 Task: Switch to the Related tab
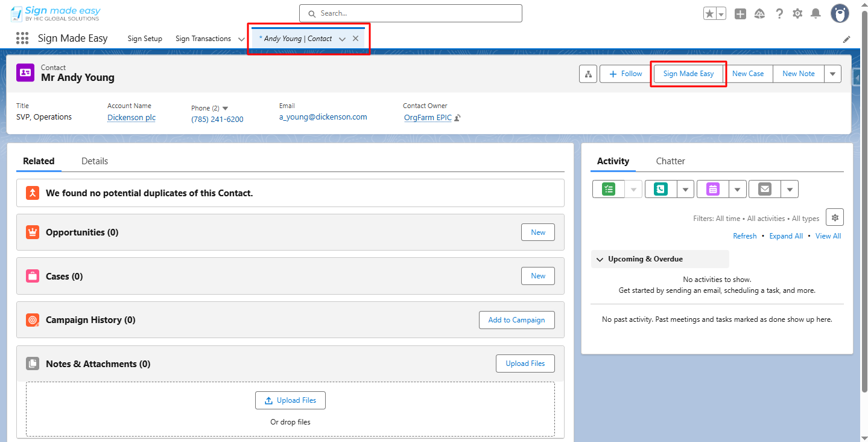click(x=39, y=161)
